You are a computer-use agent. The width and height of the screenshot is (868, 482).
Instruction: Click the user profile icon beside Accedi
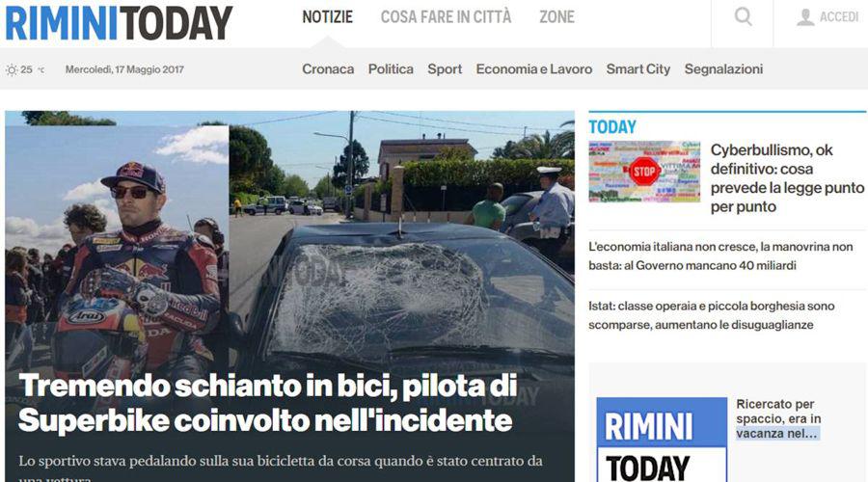[x=805, y=17]
